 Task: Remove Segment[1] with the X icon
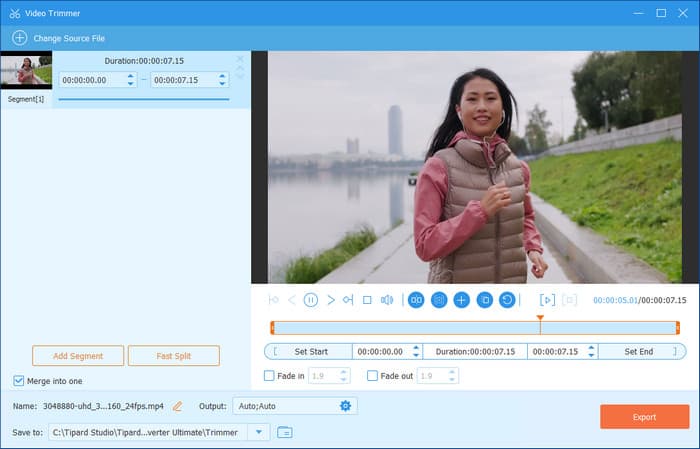click(x=240, y=59)
